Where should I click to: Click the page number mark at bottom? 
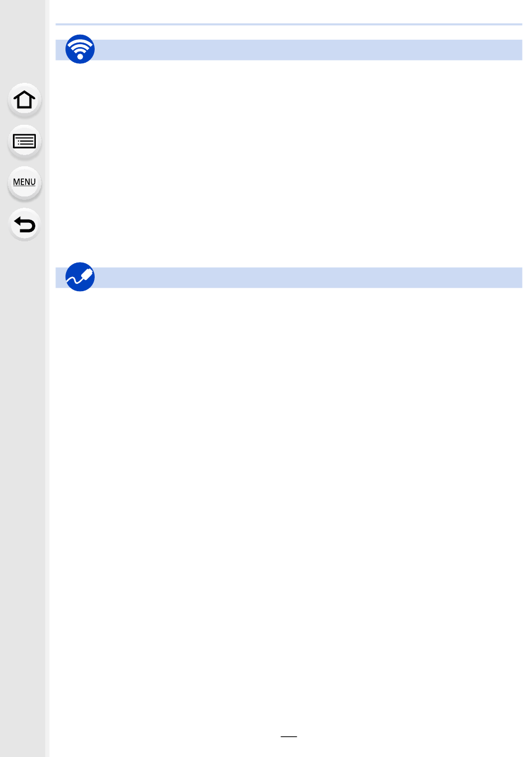tap(289, 737)
